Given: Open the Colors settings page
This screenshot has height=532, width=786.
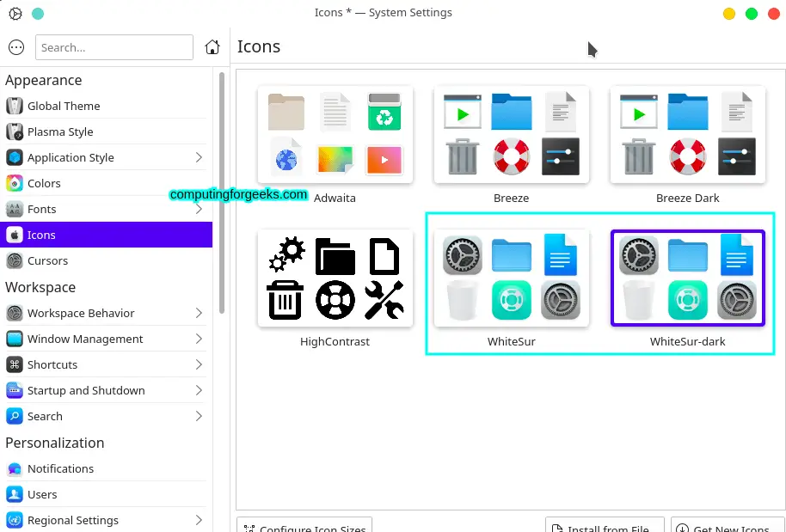Looking at the screenshot, I should tap(107, 183).
